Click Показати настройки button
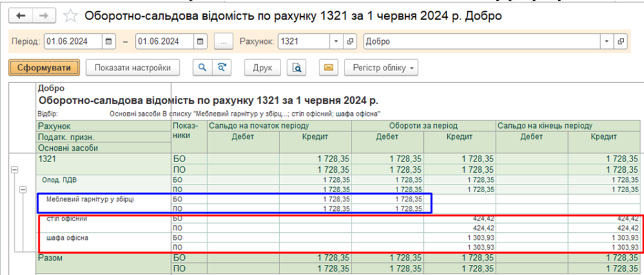The width and height of the screenshot is (644, 275). (x=132, y=67)
